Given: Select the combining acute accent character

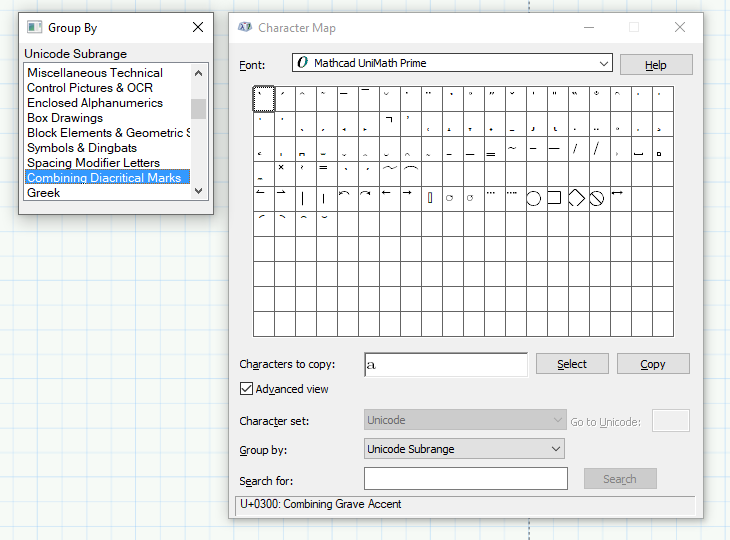Looking at the screenshot, I should point(285,99).
